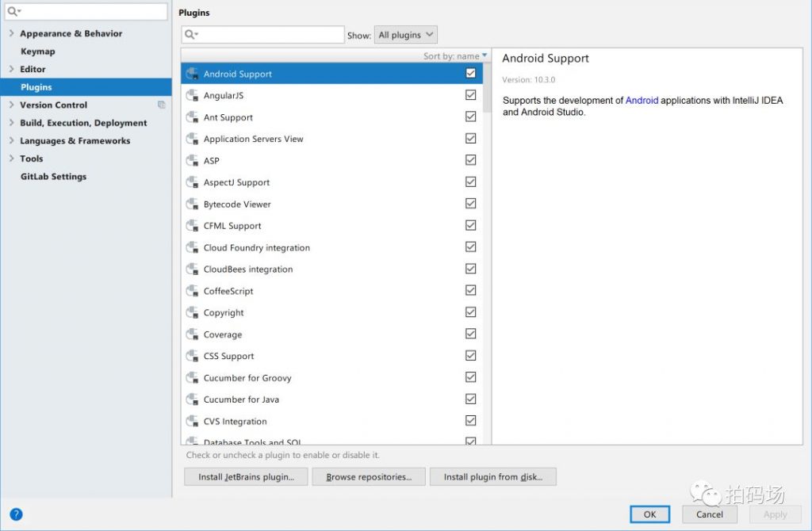Expand Appearance & Behavior settings
The width and height of the screenshot is (812, 531).
pos(11,33)
